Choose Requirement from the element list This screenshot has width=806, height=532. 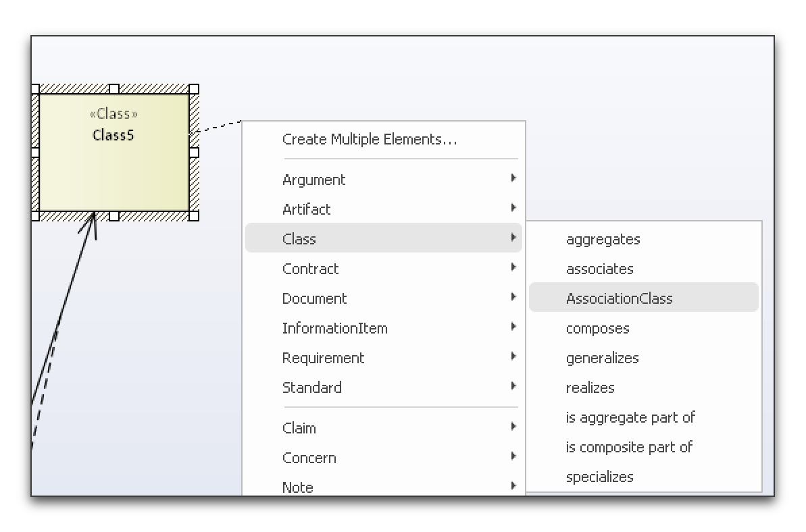click(323, 358)
